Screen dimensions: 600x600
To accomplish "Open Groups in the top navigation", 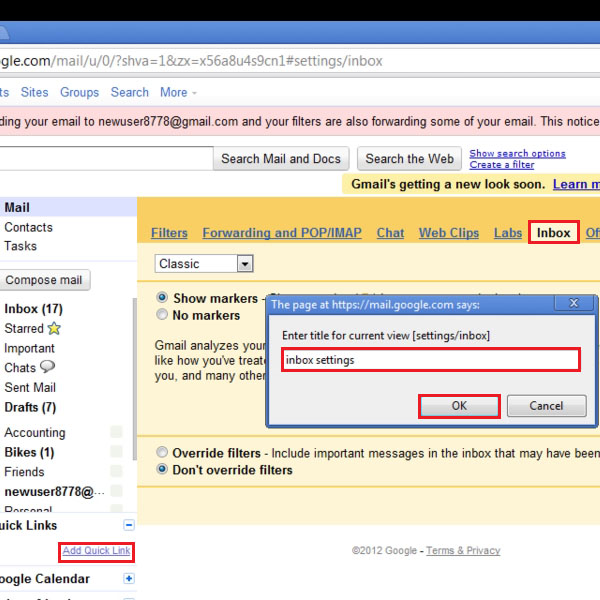I will 80,92.
